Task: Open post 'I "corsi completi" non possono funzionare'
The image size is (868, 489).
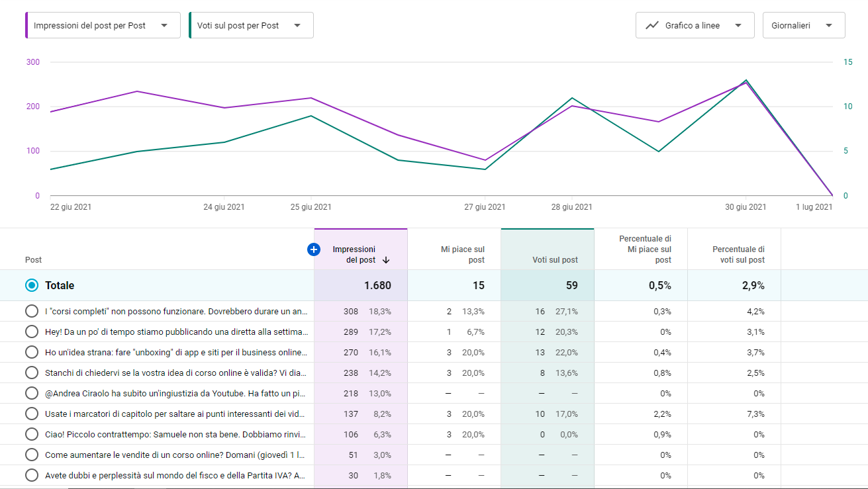Action: click(176, 311)
